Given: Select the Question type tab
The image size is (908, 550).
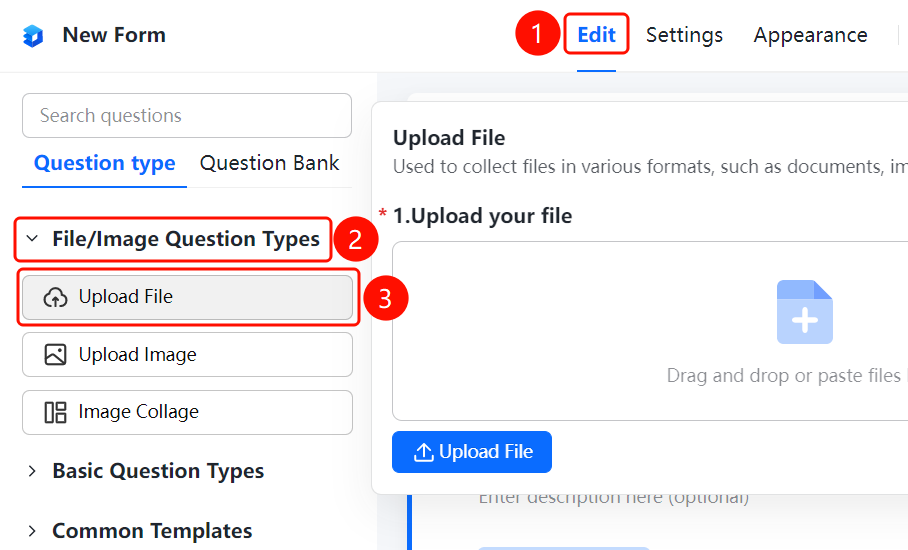Looking at the screenshot, I should coord(104,163).
